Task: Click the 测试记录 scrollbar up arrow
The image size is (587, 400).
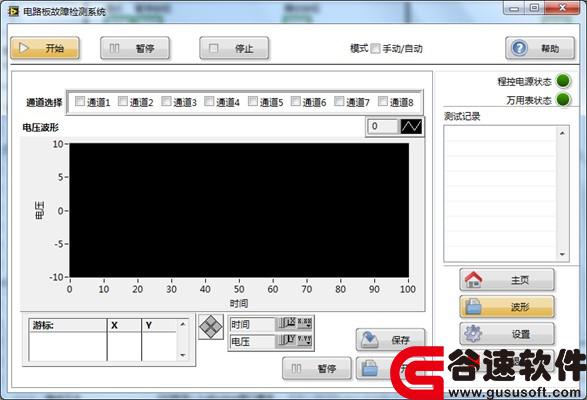Action: (x=562, y=133)
